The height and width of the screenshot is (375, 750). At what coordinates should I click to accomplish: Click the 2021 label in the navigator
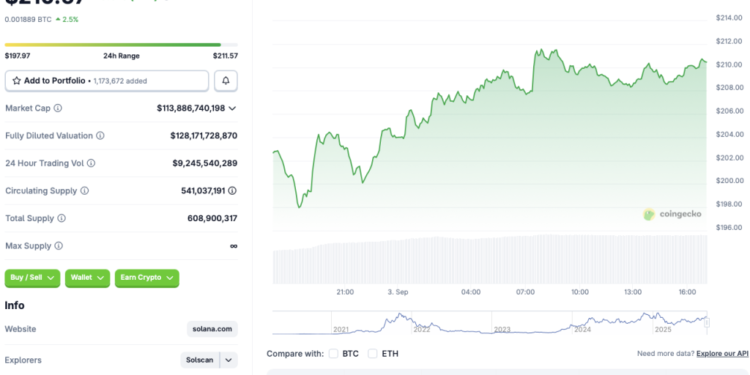click(x=341, y=330)
